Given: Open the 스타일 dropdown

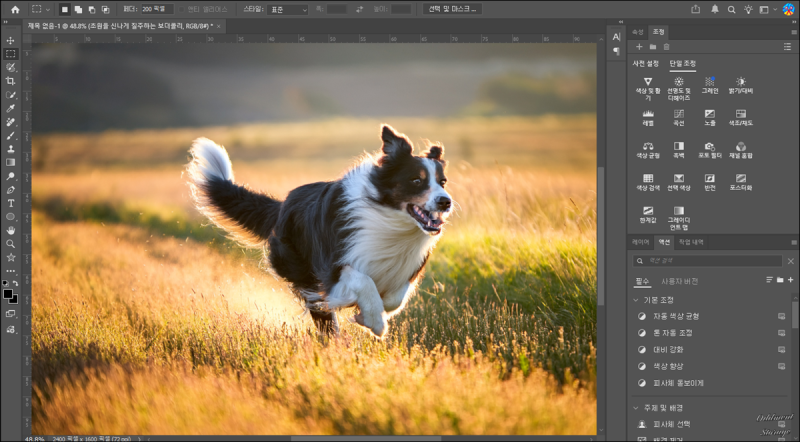Looking at the screenshot, I should (x=288, y=9).
